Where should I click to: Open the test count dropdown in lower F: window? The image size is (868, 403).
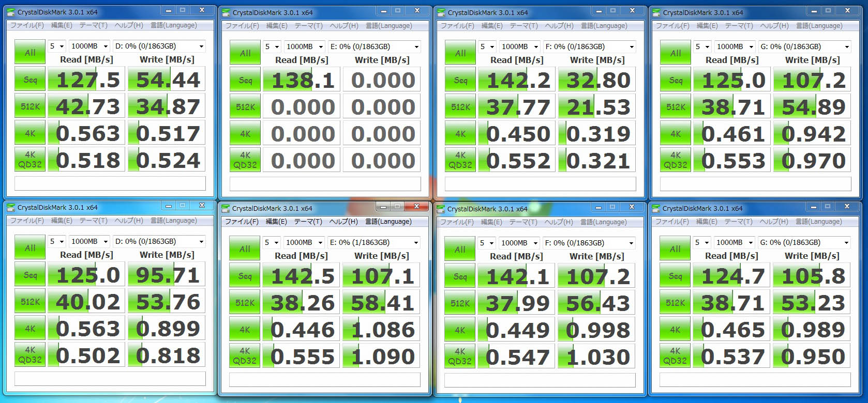[487, 243]
